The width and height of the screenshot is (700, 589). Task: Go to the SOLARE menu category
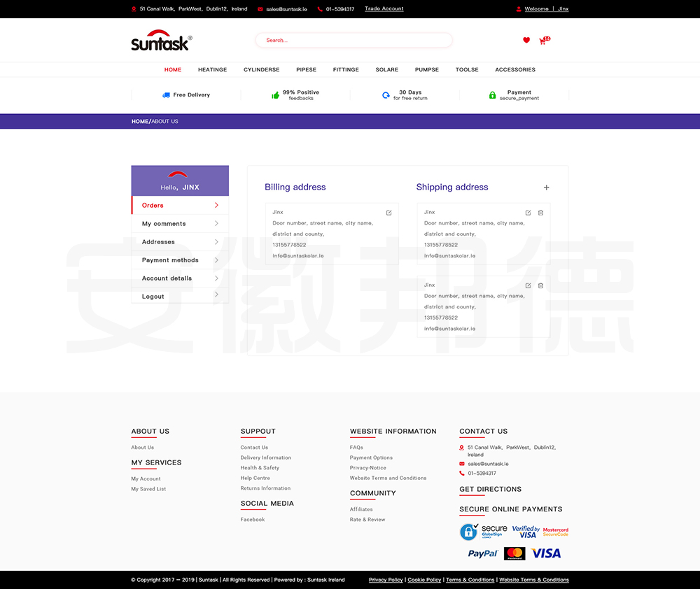pos(386,70)
